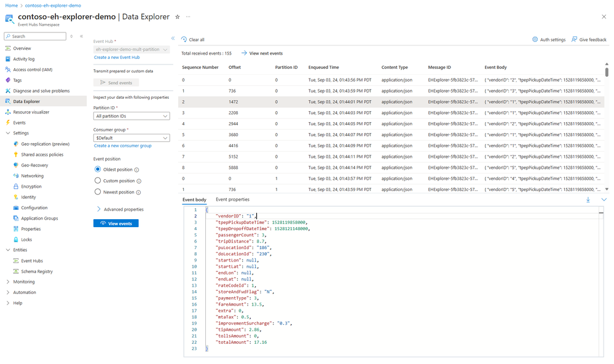This screenshot has width=614, height=364.
Task: Switch to the Event properties tab
Action: pos(232,199)
